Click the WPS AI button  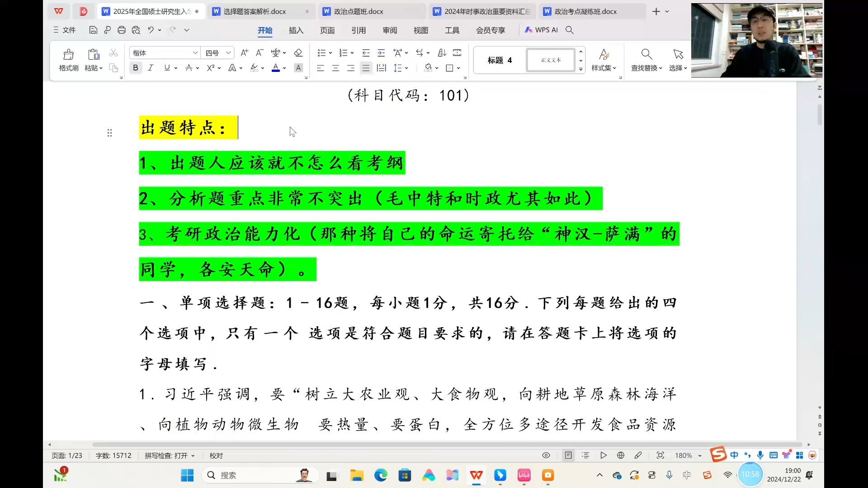(x=541, y=30)
